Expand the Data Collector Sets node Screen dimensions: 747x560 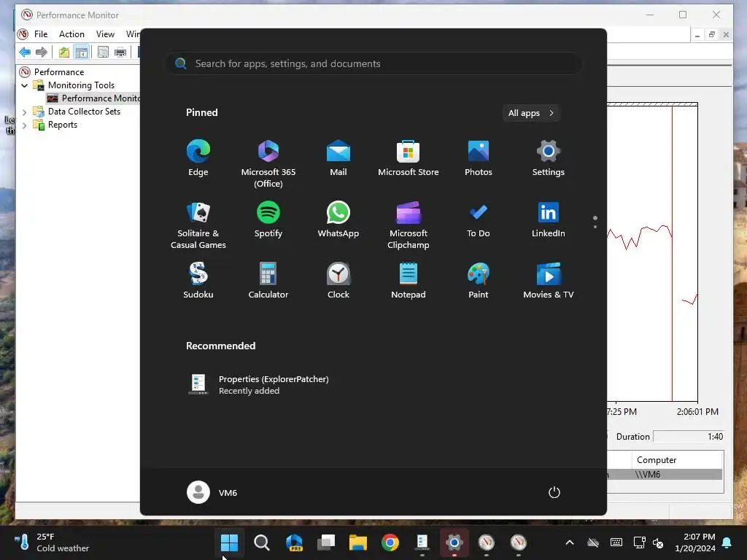click(24, 112)
